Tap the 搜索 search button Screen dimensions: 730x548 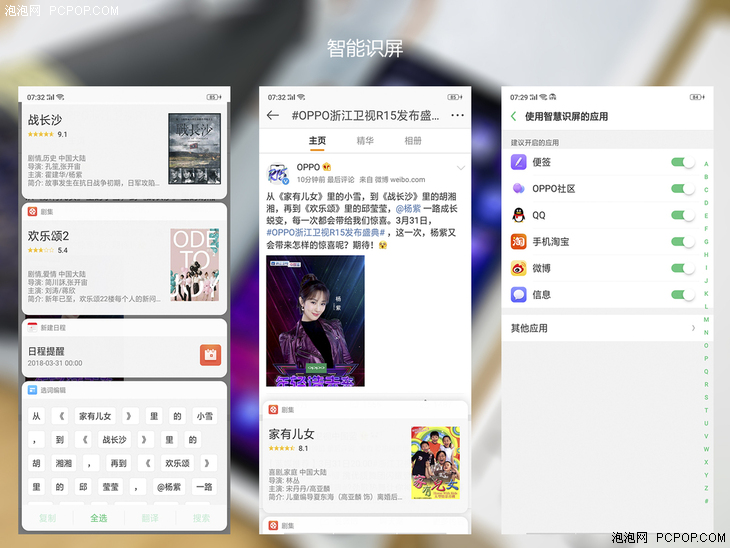click(x=201, y=518)
